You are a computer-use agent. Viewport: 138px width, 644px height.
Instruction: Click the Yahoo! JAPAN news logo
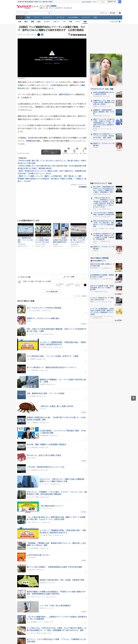point(27,7)
